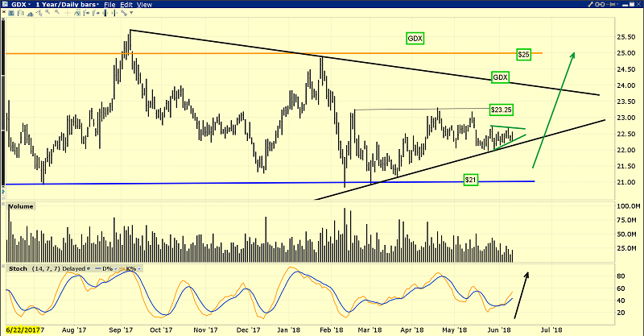Click the zoom in magnifier icon
The image size is (644, 336).
[47, 11]
